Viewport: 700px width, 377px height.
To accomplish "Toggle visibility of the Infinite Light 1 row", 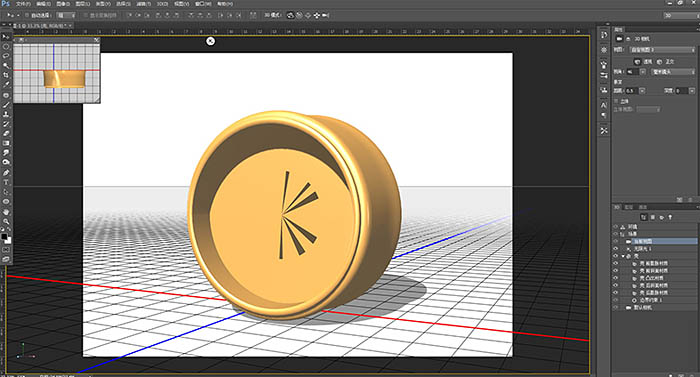I will pyautogui.click(x=615, y=249).
